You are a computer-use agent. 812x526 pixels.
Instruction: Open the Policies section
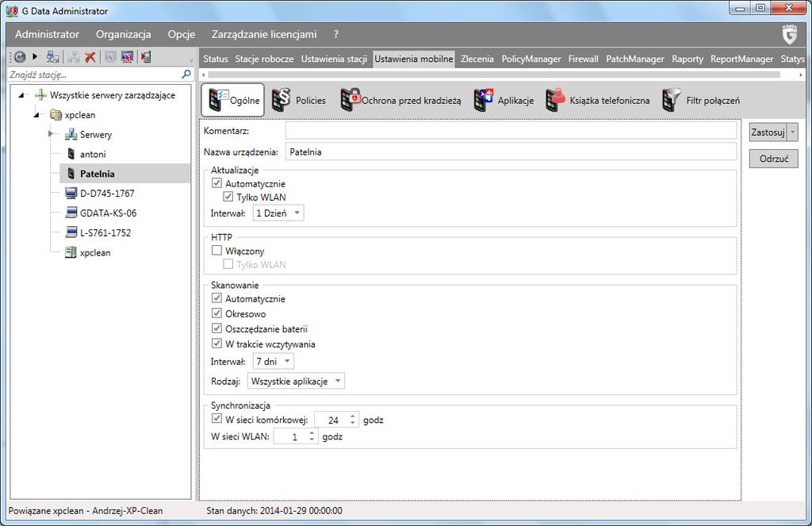[299, 100]
